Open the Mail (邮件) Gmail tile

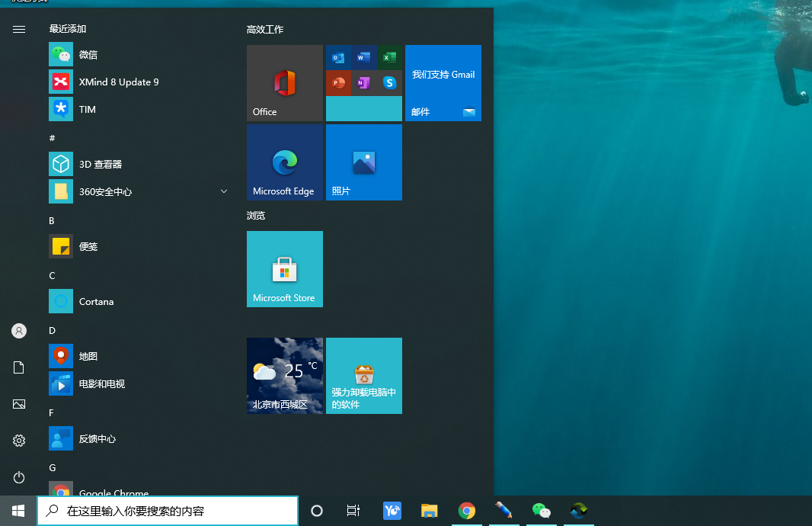(x=443, y=83)
